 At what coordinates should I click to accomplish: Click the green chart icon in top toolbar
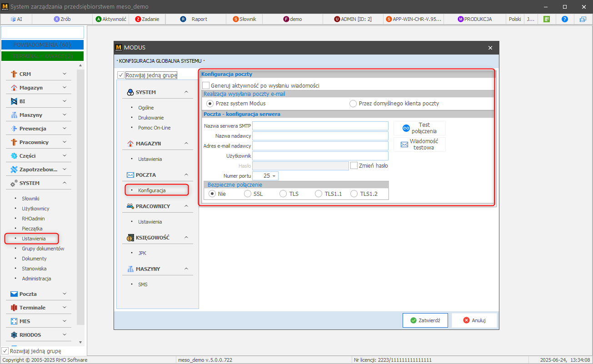coord(547,19)
